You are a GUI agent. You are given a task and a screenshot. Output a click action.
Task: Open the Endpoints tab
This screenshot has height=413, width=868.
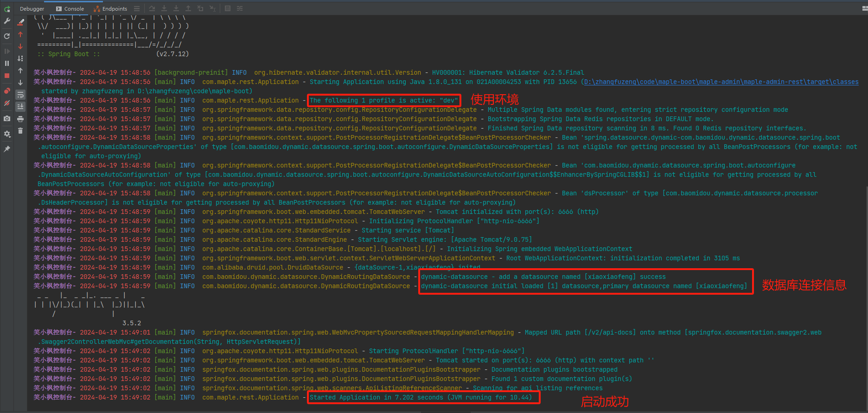tap(110, 9)
